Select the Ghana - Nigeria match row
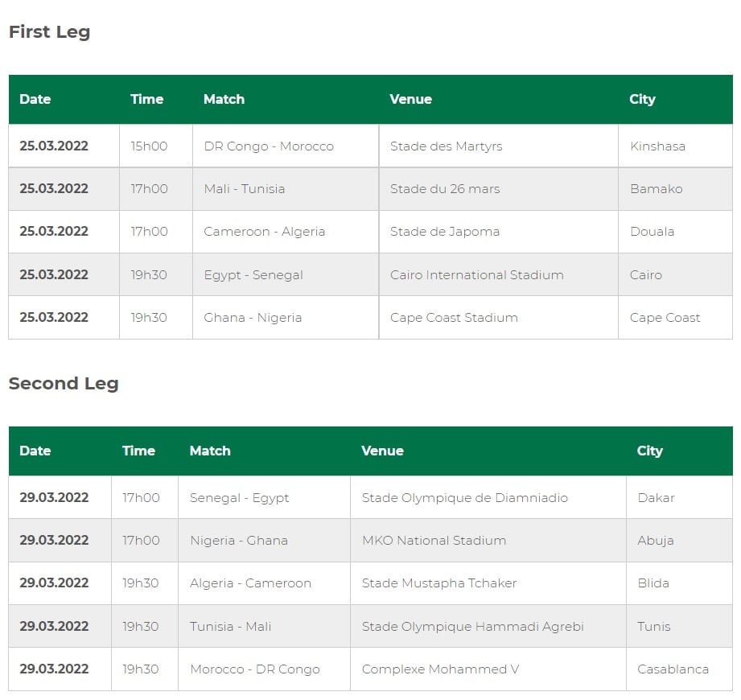Image resolution: width=741 pixels, height=700 pixels. click(x=370, y=318)
